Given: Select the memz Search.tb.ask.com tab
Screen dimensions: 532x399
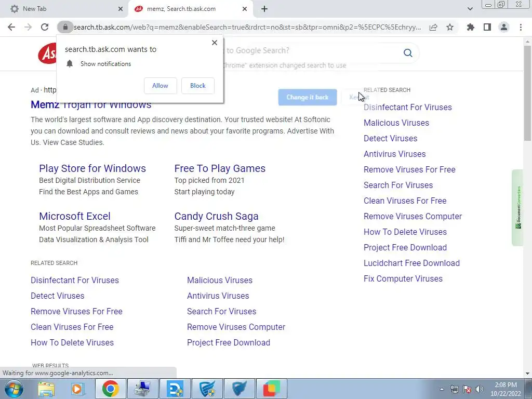Looking at the screenshot, I should pyautogui.click(x=191, y=9).
